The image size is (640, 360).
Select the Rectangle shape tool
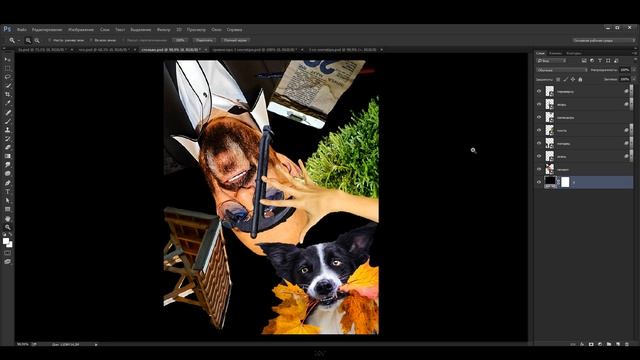(x=7, y=209)
